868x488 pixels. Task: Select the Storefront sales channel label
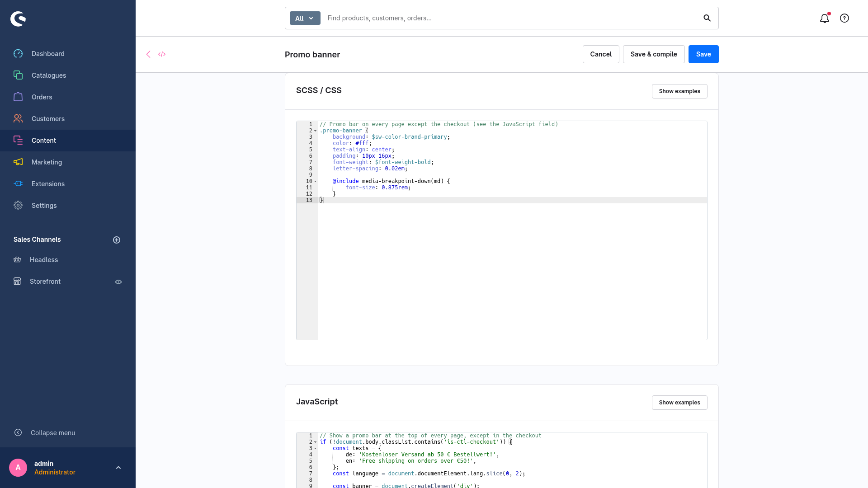tap(45, 282)
